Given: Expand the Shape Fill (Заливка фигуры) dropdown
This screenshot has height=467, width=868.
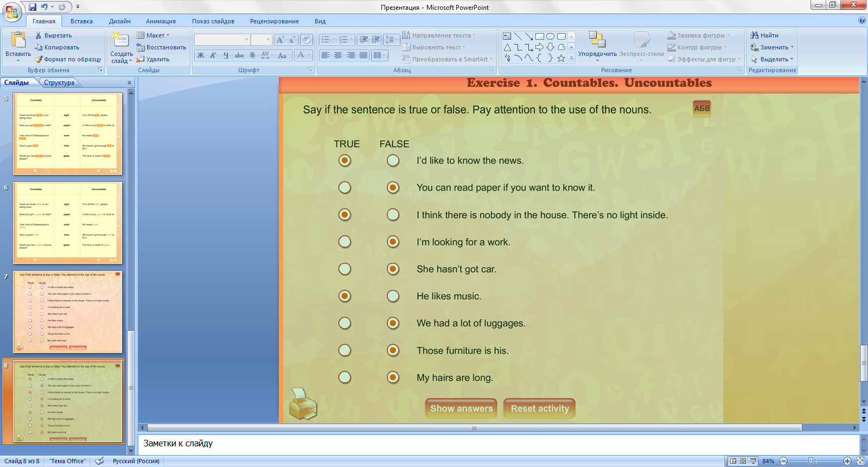Looking at the screenshot, I should click(728, 35).
